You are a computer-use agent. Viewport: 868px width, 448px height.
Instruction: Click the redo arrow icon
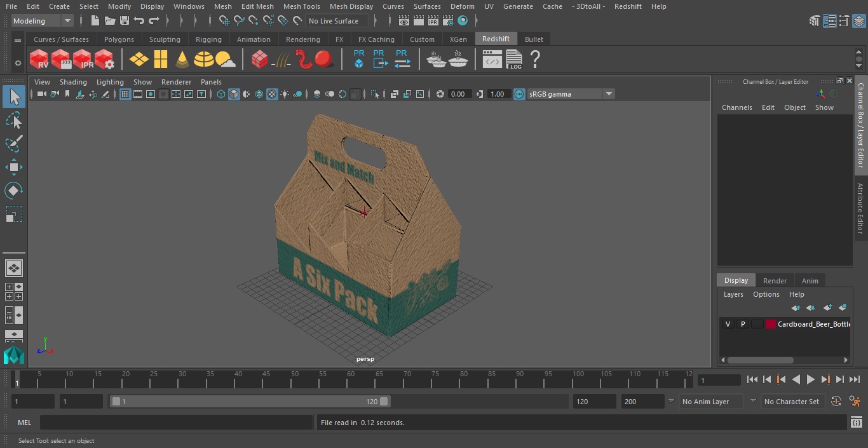(x=154, y=21)
